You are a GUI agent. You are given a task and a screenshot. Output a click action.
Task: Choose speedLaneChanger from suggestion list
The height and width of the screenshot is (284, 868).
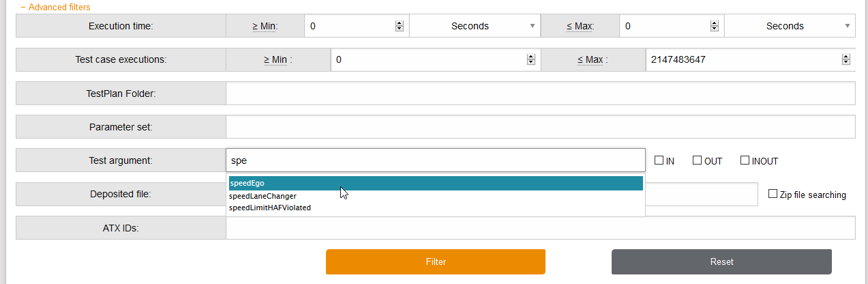coord(263,196)
